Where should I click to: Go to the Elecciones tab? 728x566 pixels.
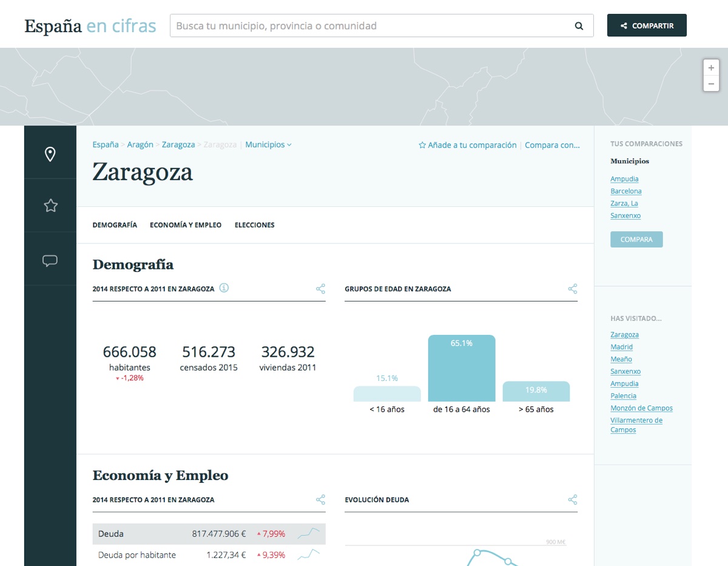click(254, 225)
